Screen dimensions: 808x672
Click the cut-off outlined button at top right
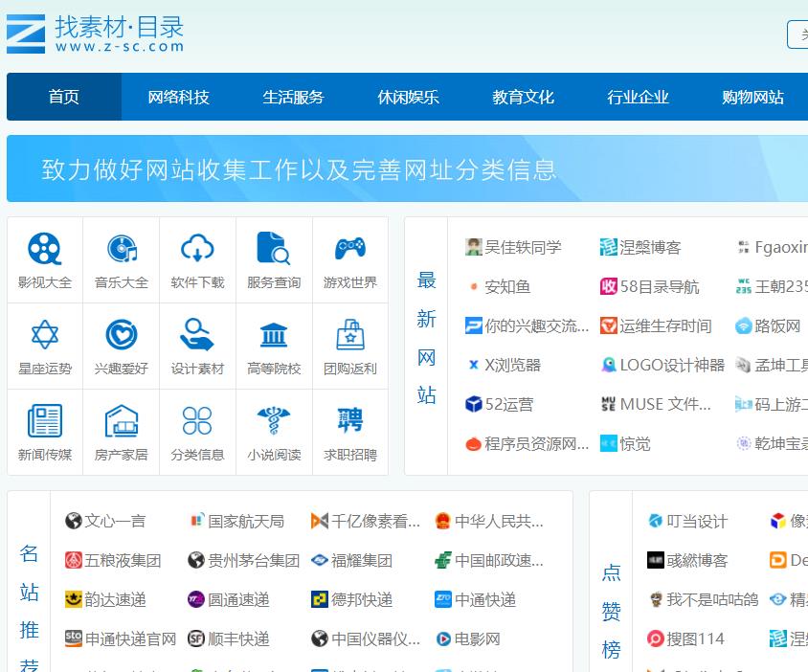[x=797, y=34]
